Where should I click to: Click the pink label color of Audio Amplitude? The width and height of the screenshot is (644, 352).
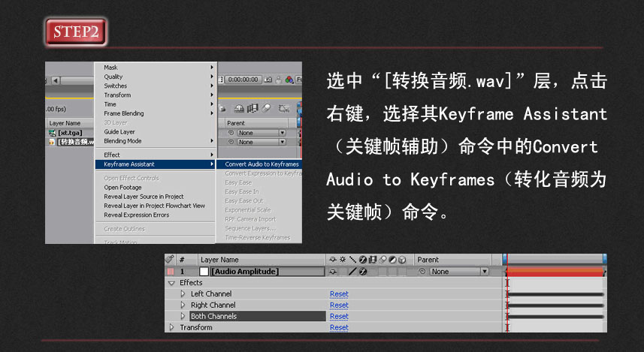(170, 271)
